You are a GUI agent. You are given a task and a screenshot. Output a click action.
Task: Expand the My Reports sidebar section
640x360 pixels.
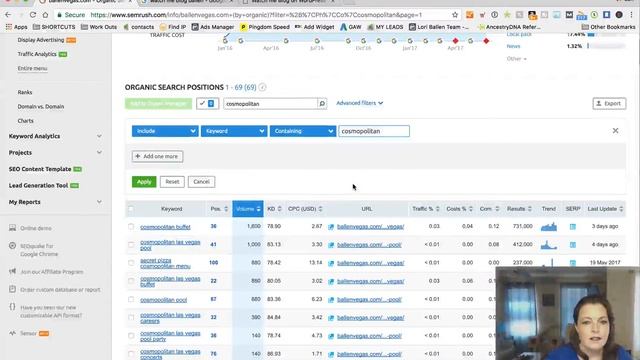point(99,202)
